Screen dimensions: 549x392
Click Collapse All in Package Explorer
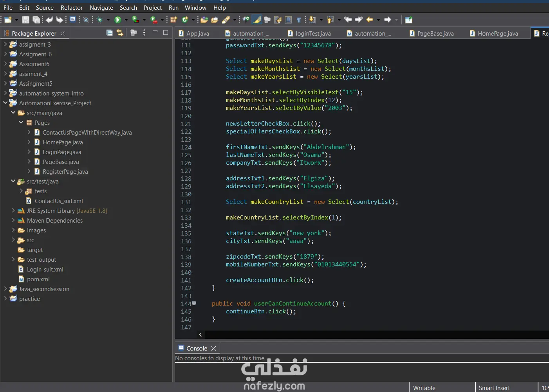point(110,33)
